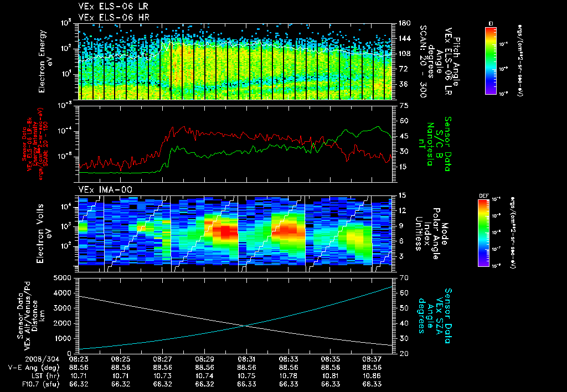Viewport: 567px width, 392px height.
Task: Click the 45 nT magnetic field tick
Action: [404, 136]
